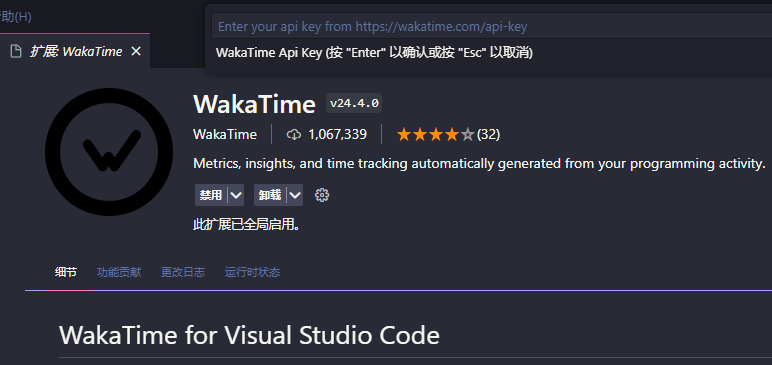Click the WakaTime extension logo
This screenshot has height=365, width=772.
coord(109,152)
